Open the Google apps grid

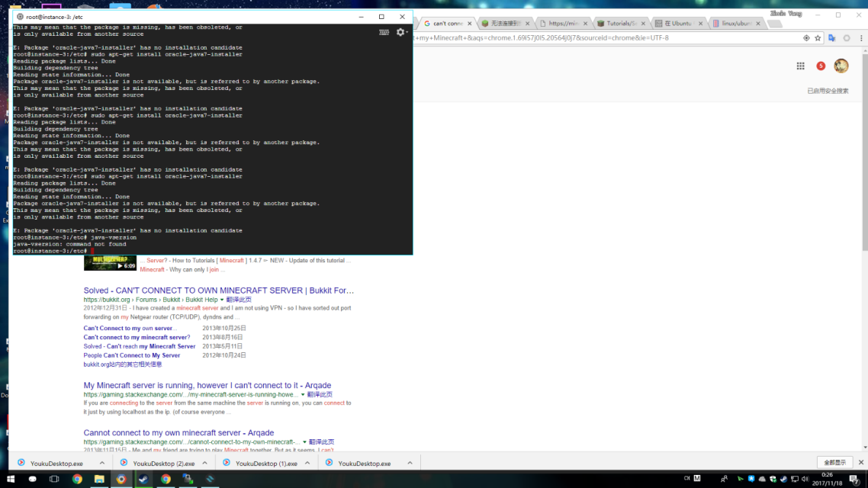tap(800, 66)
